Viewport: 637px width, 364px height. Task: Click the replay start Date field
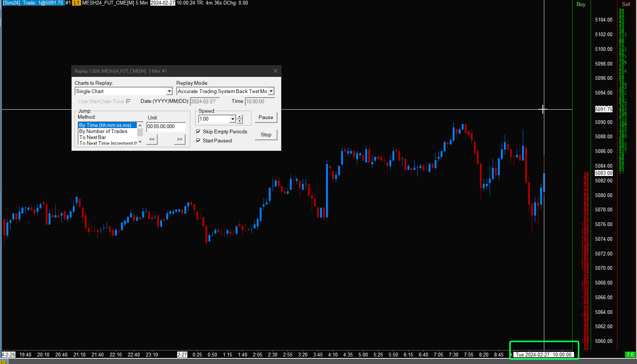pyautogui.click(x=205, y=101)
